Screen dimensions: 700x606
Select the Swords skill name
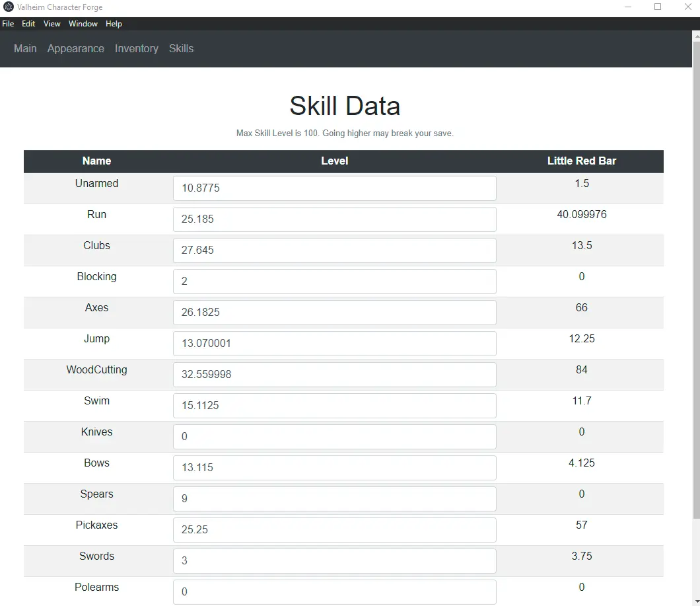coord(97,556)
